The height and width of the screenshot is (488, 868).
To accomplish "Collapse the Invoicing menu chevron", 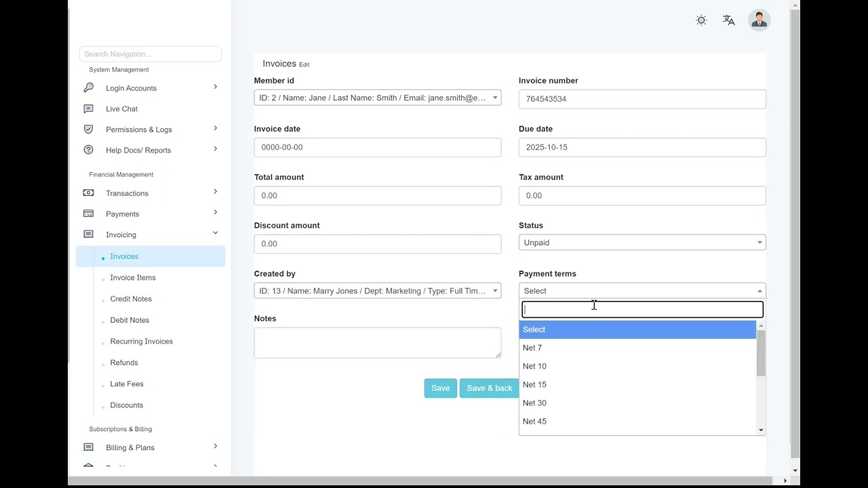I will (x=215, y=233).
